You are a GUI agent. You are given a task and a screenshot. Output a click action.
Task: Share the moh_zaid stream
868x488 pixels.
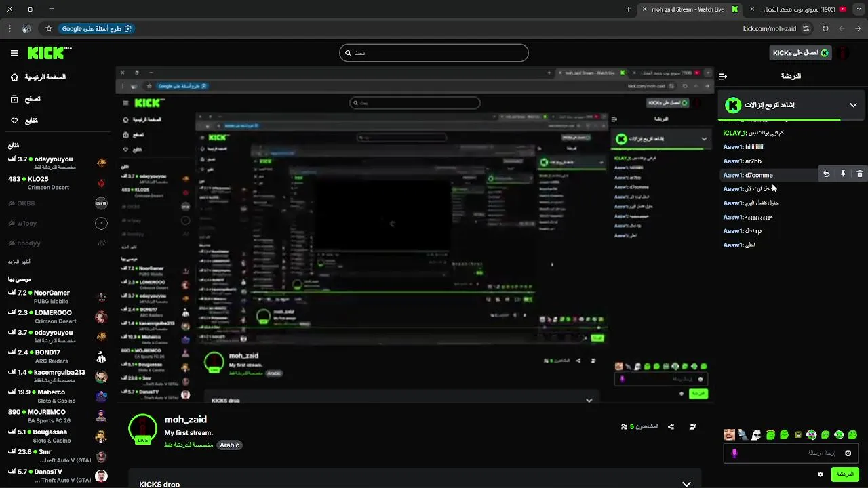pos(671,426)
